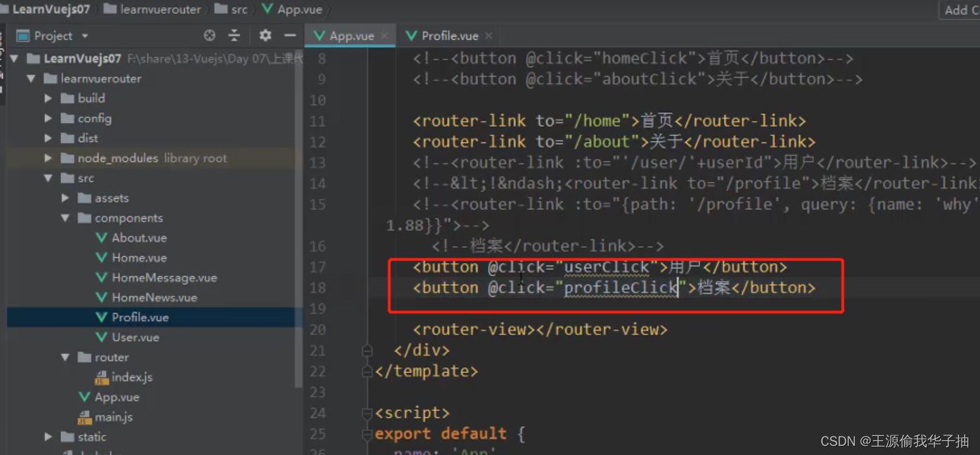This screenshot has width=980, height=455.
Task: Click the Vue icon next to App.vue breadcrumb
Action: coord(268,9)
